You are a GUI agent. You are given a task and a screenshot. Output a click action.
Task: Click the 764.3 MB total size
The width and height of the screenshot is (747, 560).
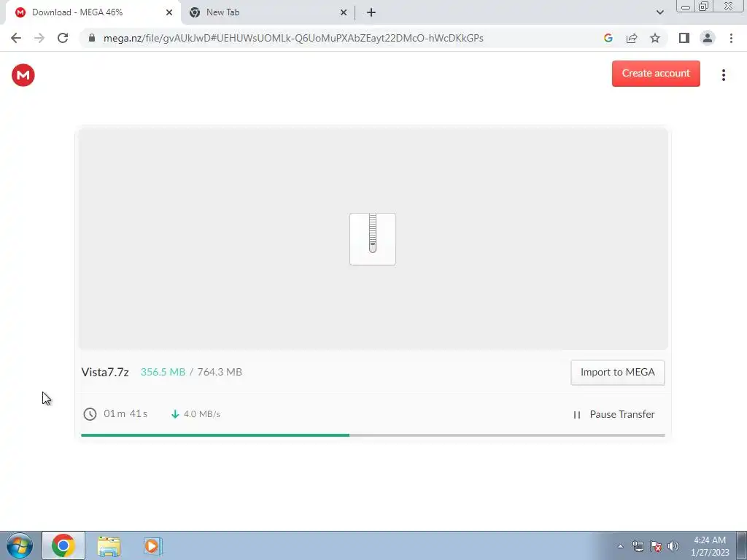[x=220, y=372]
